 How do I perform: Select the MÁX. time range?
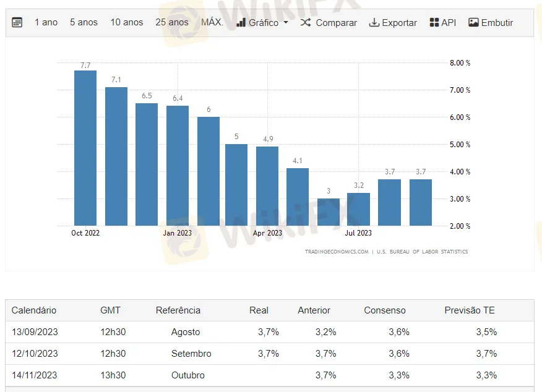[x=212, y=23]
